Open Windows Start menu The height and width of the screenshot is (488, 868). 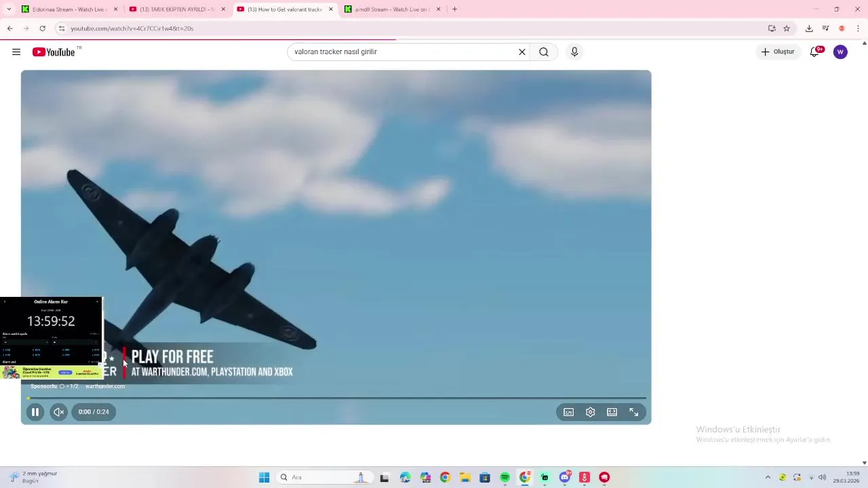tap(264, 478)
